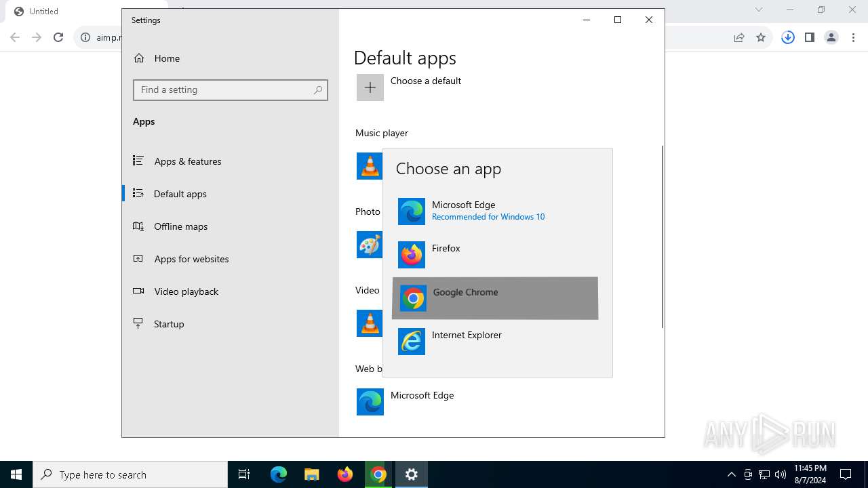Open Apps & features page
Image resolution: width=868 pixels, height=488 pixels.
coord(231,161)
